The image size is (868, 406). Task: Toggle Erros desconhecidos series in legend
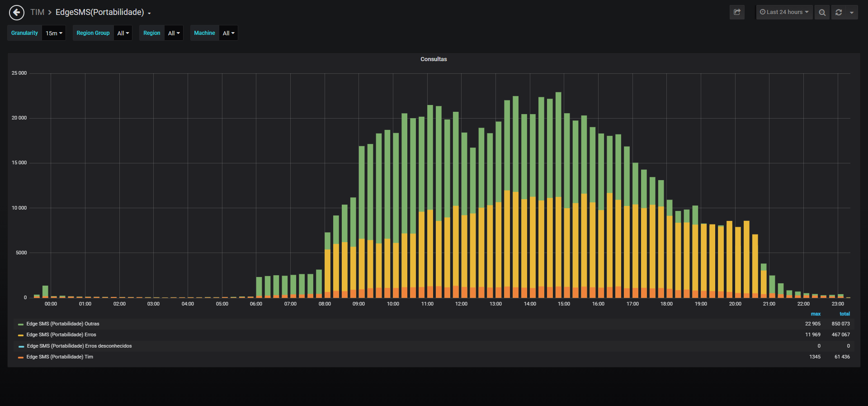pos(79,346)
